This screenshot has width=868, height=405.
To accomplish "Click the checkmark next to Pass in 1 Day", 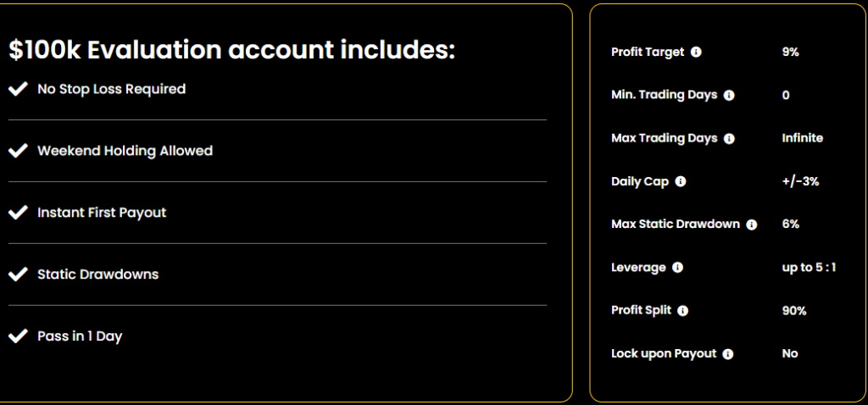I will pyautogui.click(x=19, y=336).
